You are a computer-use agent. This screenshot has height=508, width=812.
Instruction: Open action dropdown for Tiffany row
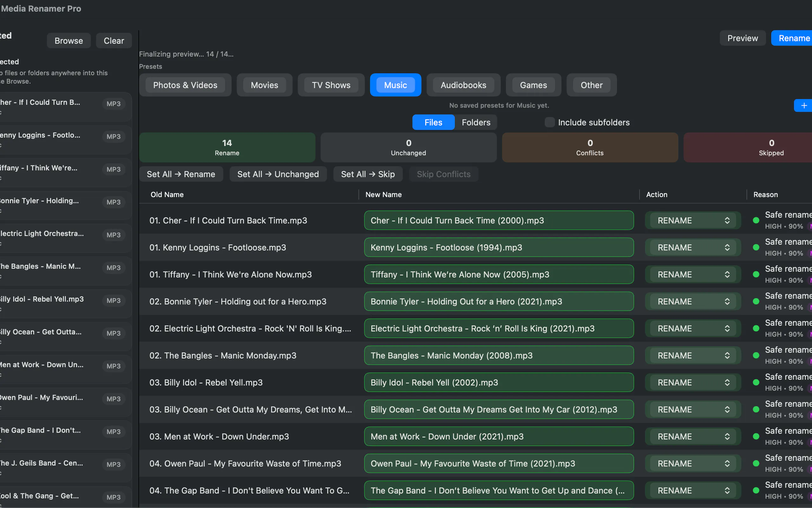pyautogui.click(x=693, y=275)
